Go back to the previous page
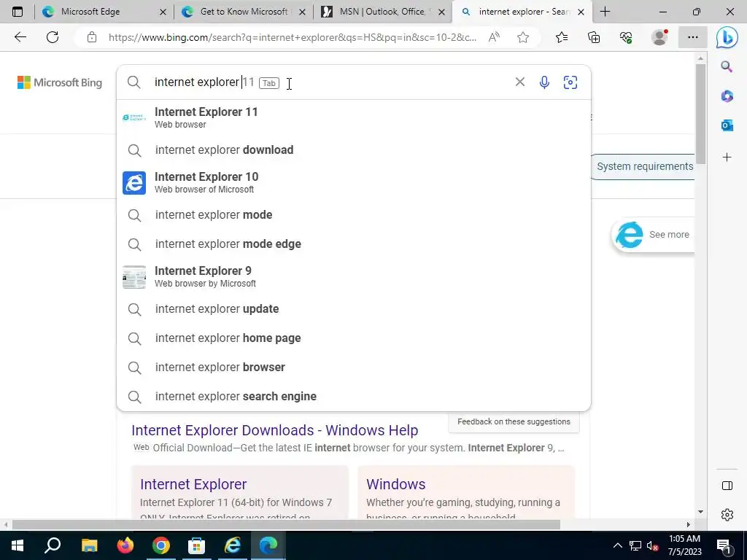This screenshot has width=747, height=560. (20, 37)
